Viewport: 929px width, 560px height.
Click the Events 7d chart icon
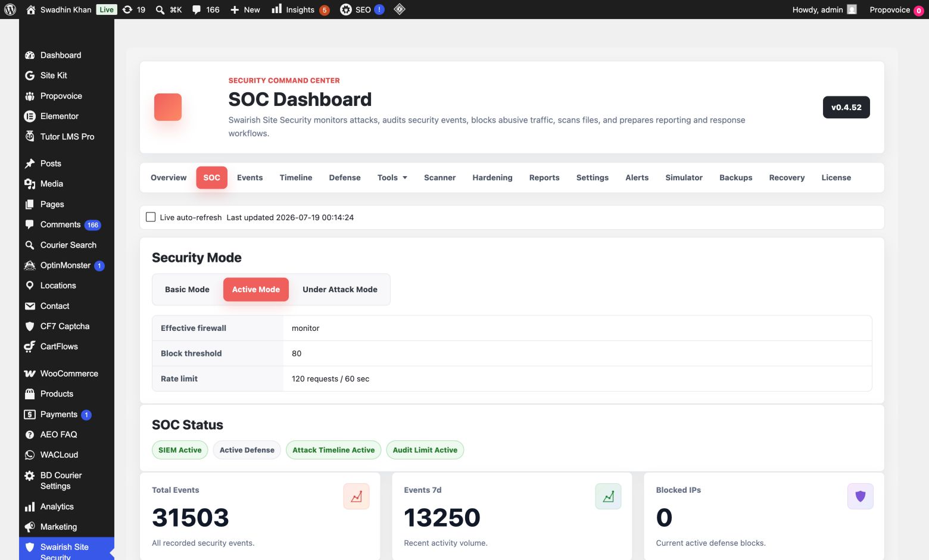tap(608, 496)
